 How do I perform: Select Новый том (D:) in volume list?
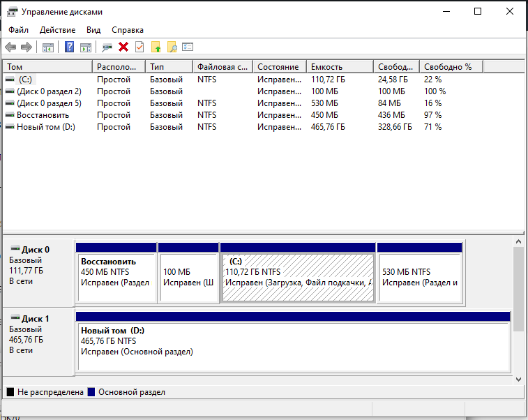pyautogui.click(x=46, y=127)
